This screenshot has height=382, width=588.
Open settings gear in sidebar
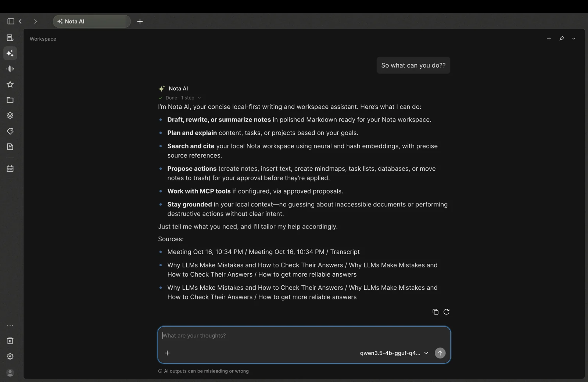(10, 356)
